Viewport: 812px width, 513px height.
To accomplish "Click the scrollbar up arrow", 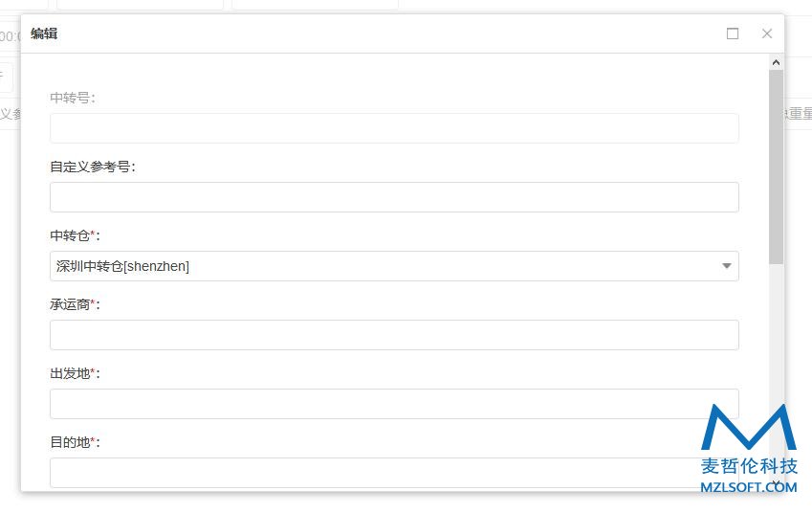I will pyautogui.click(x=776, y=62).
